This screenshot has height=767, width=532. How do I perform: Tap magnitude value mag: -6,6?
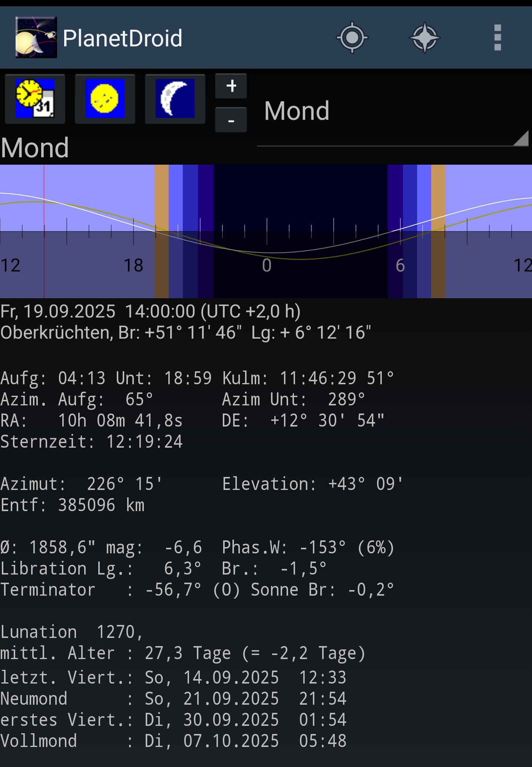(154, 547)
